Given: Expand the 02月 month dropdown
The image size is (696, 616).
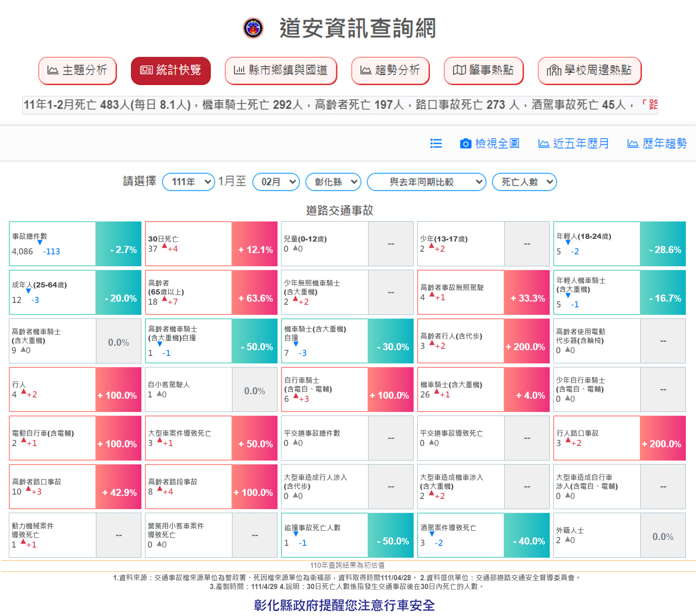Looking at the screenshot, I should [276, 182].
